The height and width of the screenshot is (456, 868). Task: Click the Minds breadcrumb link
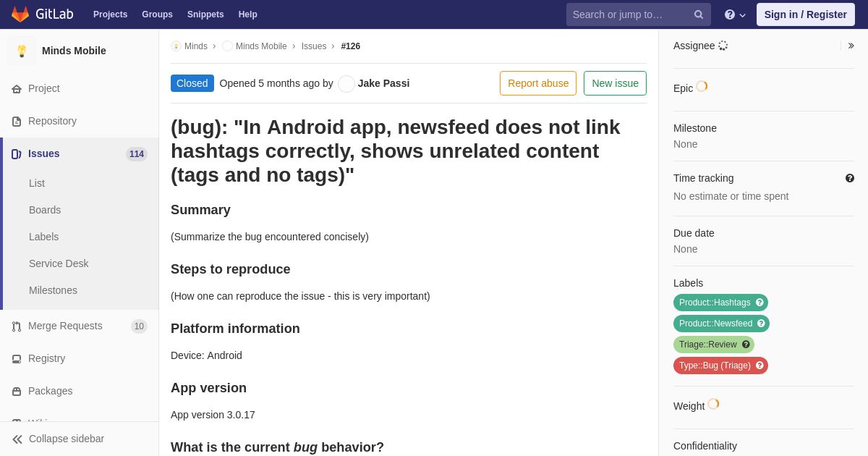point(196,46)
